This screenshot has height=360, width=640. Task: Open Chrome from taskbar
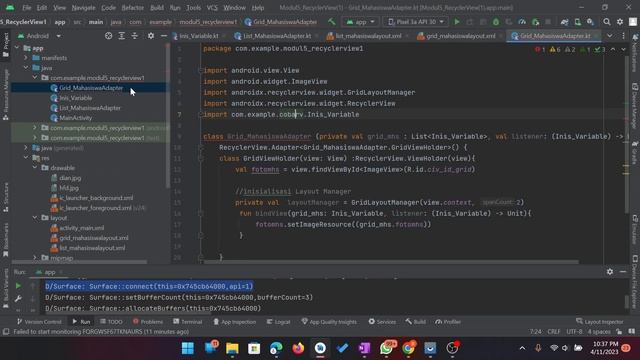pyautogui.click(x=408, y=348)
